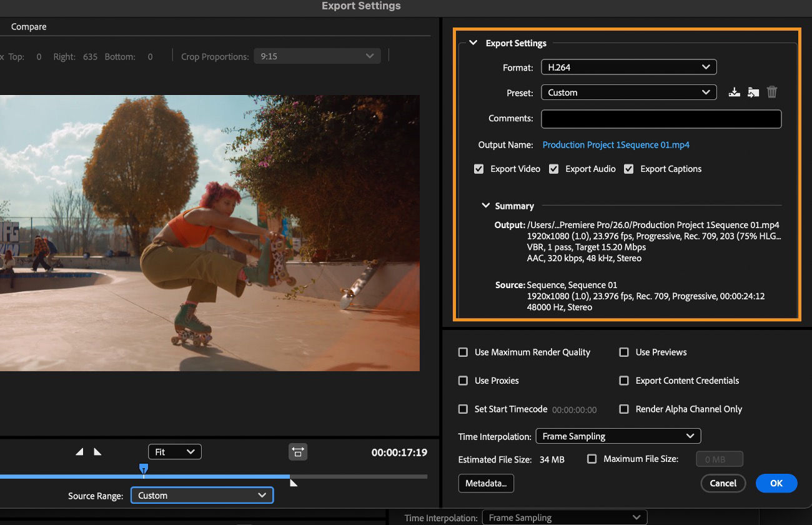Click inside the Comments text field
812x525 pixels.
tap(661, 119)
